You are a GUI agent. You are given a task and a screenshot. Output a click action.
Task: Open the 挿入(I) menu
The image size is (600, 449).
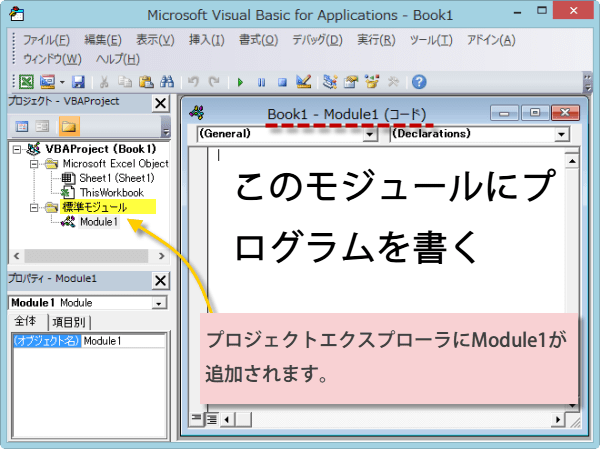[x=208, y=40]
